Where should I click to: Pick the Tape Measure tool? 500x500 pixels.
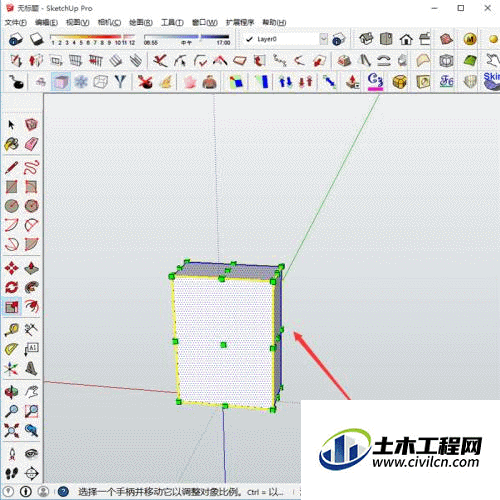click(x=11, y=330)
